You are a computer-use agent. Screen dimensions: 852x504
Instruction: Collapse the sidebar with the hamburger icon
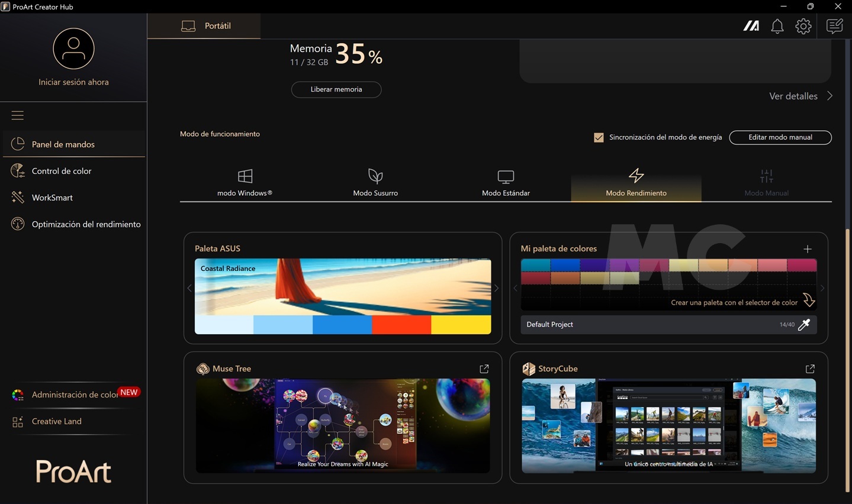[18, 115]
